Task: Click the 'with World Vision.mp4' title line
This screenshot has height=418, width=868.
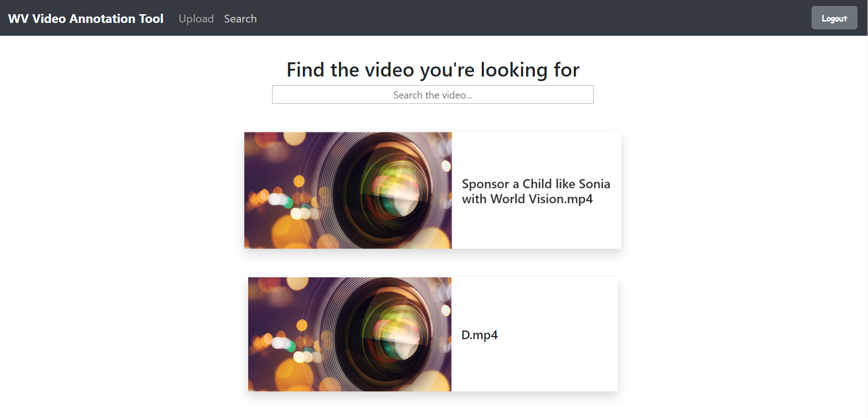Action: click(527, 199)
